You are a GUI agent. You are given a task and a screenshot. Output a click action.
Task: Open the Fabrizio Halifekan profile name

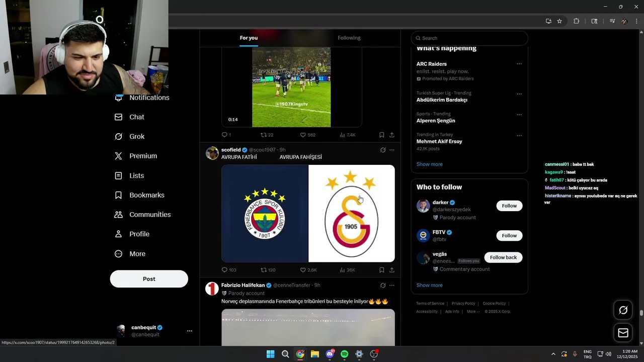point(243,285)
